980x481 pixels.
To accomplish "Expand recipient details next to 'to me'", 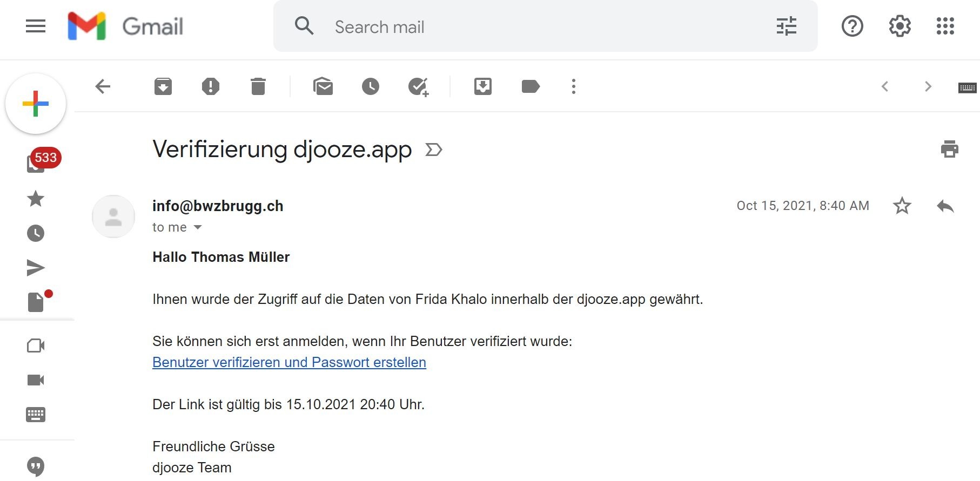I will click(x=198, y=227).
